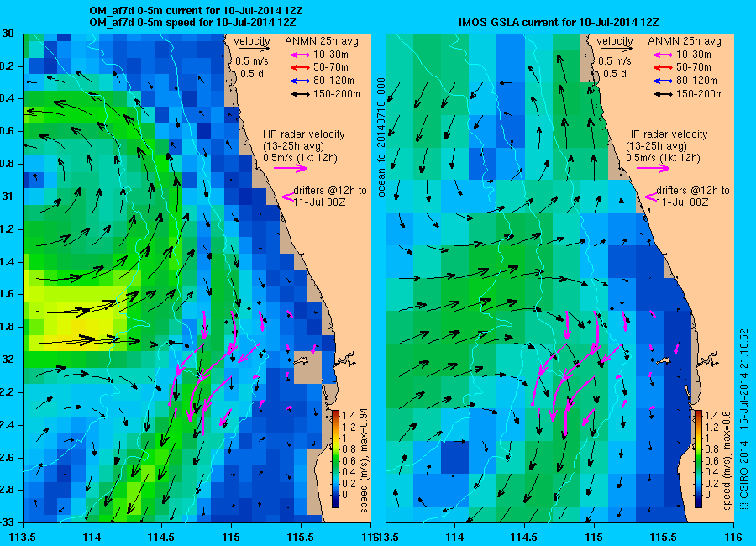Click the magenta drifter marker in IMOS GSLA legend
Image resolution: width=756 pixels, height=546 pixels.
[651, 197]
